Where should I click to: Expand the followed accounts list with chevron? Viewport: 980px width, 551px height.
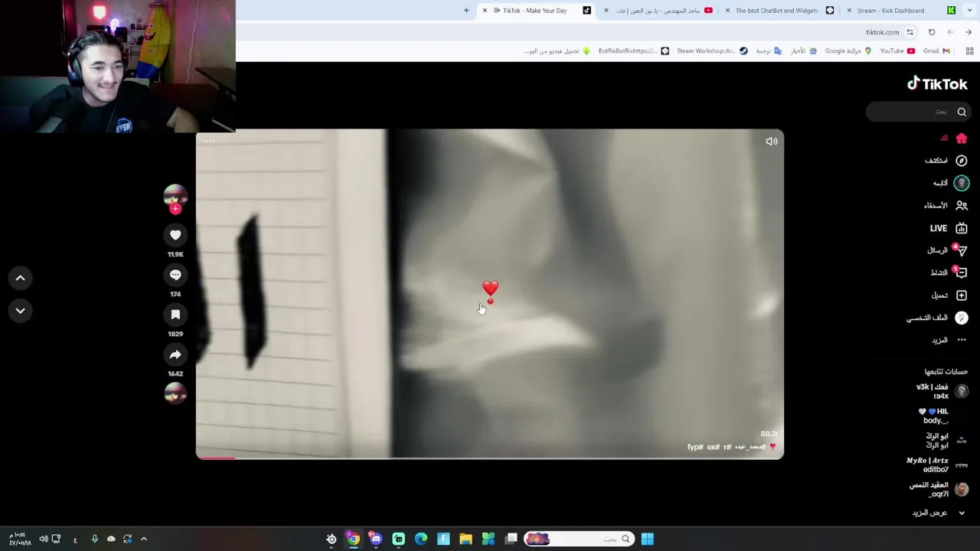click(962, 513)
